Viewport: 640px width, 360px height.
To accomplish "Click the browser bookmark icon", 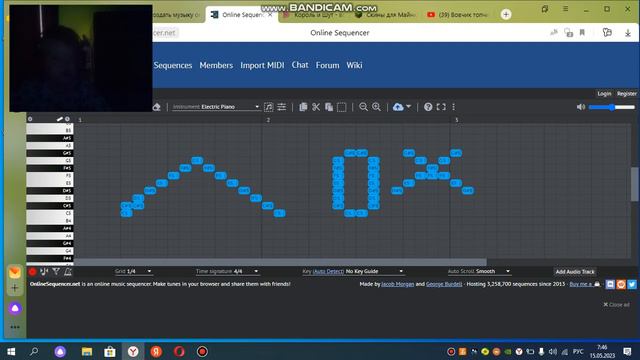I will click(x=582, y=33).
